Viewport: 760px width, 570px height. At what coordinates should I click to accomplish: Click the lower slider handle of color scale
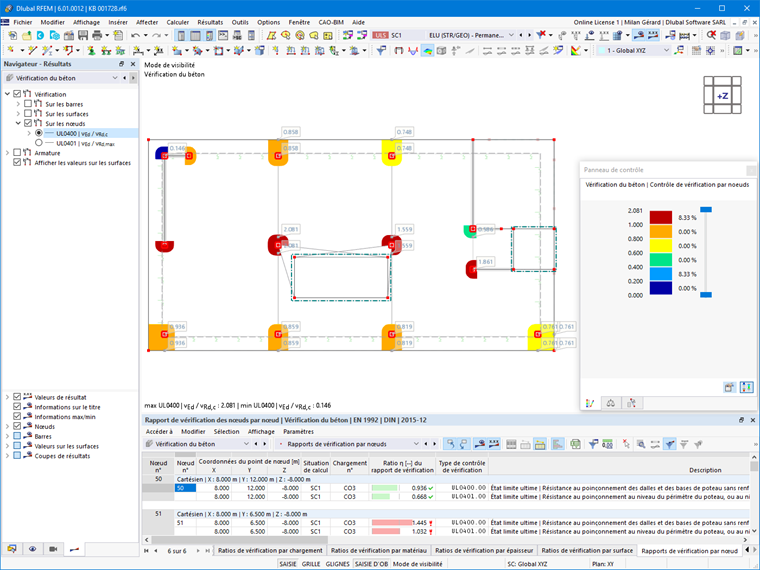click(706, 295)
